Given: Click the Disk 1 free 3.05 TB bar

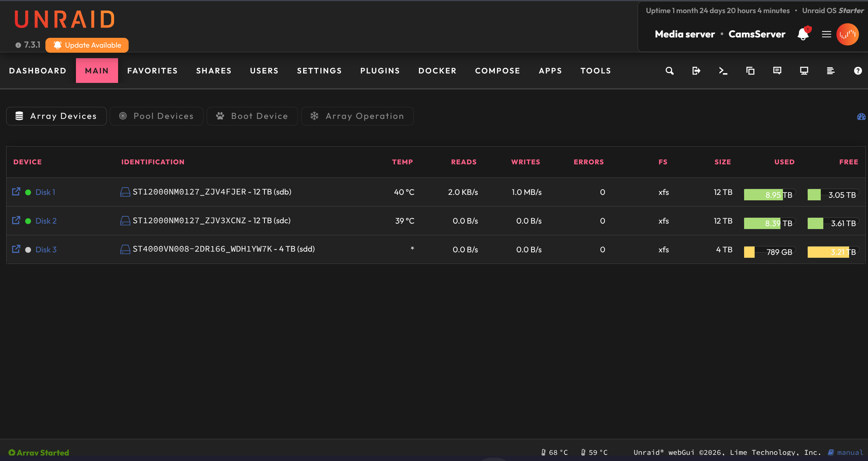Looking at the screenshot, I should point(833,195).
